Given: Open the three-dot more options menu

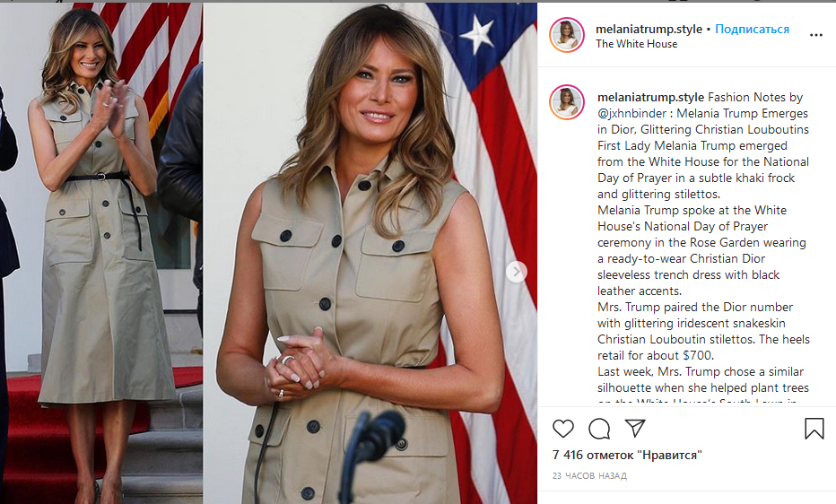Looking at the screenshot, I should (x=815, y=35).
